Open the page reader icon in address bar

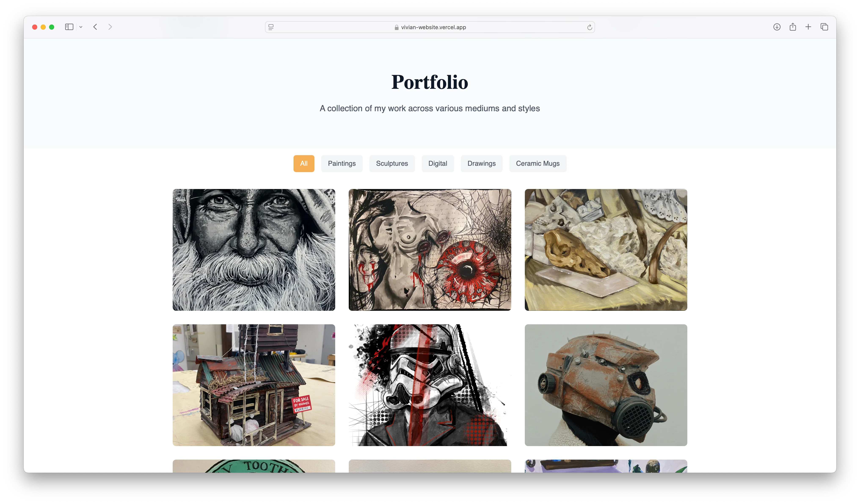271,27
